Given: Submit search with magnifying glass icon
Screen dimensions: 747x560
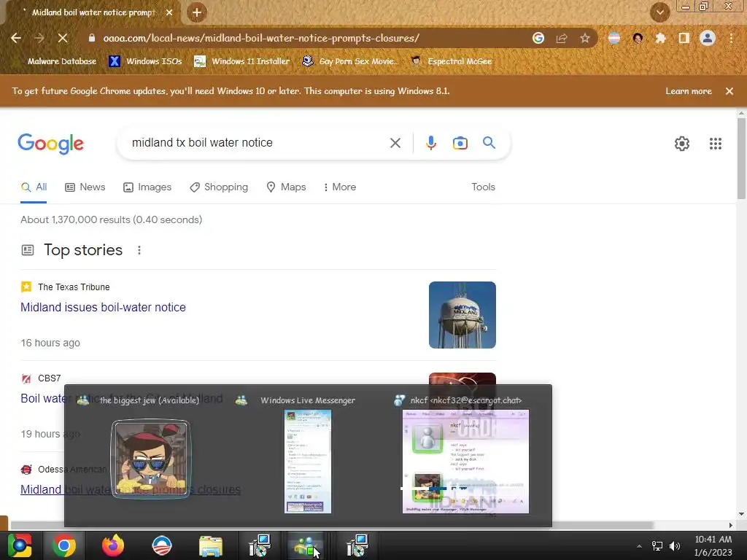Looking at the screenshot, I should click(489, 142).
